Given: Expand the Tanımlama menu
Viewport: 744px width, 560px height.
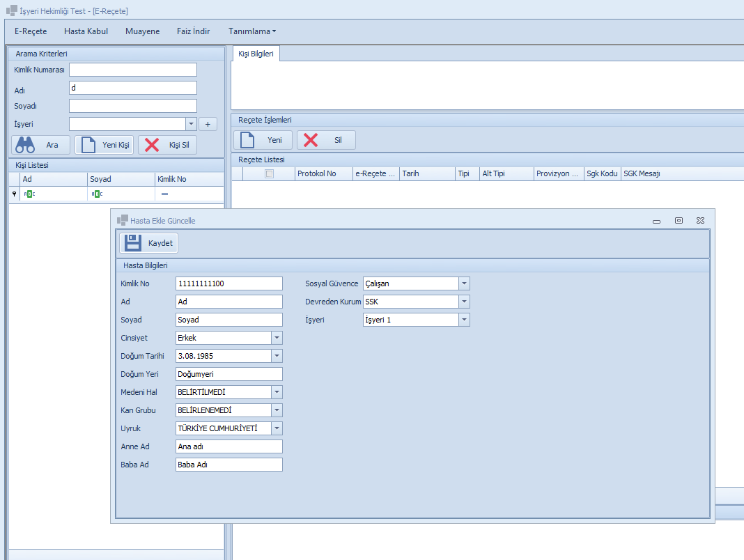Looking at the screenshot, I should click(x=252, y=31).
